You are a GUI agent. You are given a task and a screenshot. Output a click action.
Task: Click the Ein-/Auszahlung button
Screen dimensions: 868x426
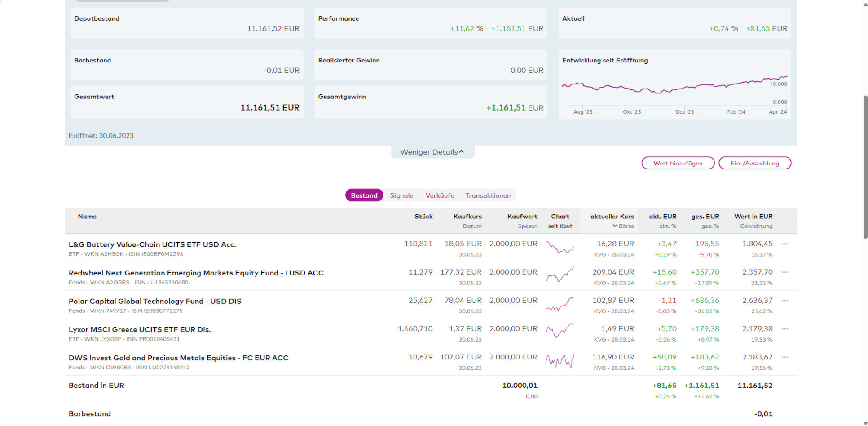point(754,163)
